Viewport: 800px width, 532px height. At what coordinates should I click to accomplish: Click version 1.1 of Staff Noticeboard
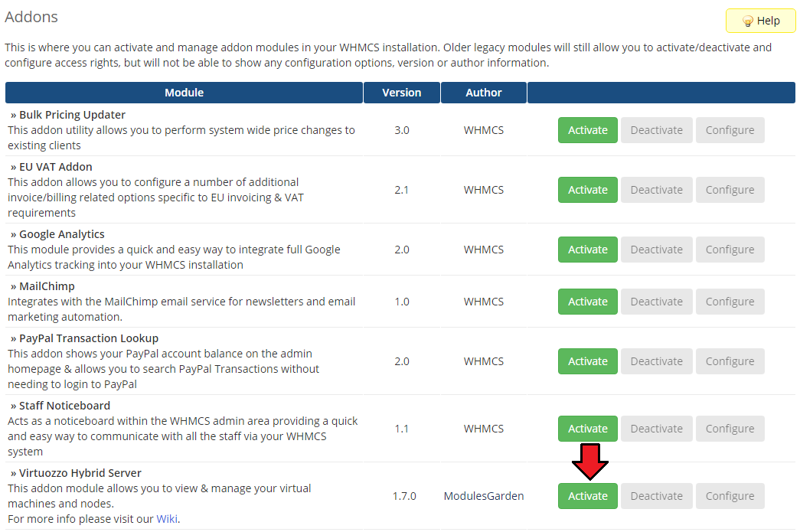point(401,429)
